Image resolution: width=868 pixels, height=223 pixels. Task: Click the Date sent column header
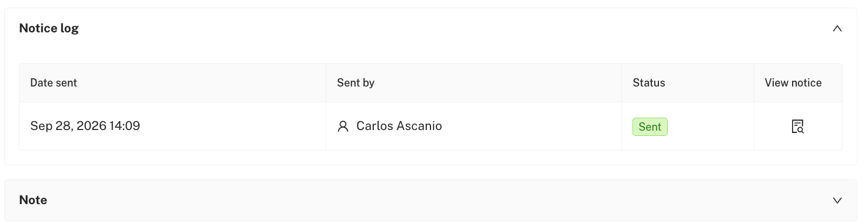click(54, 83)
